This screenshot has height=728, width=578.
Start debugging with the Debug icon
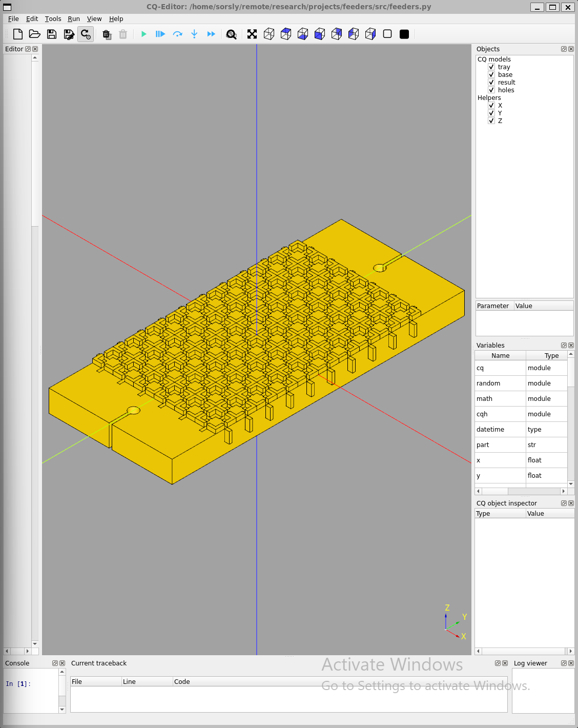[x=160, y=34]
